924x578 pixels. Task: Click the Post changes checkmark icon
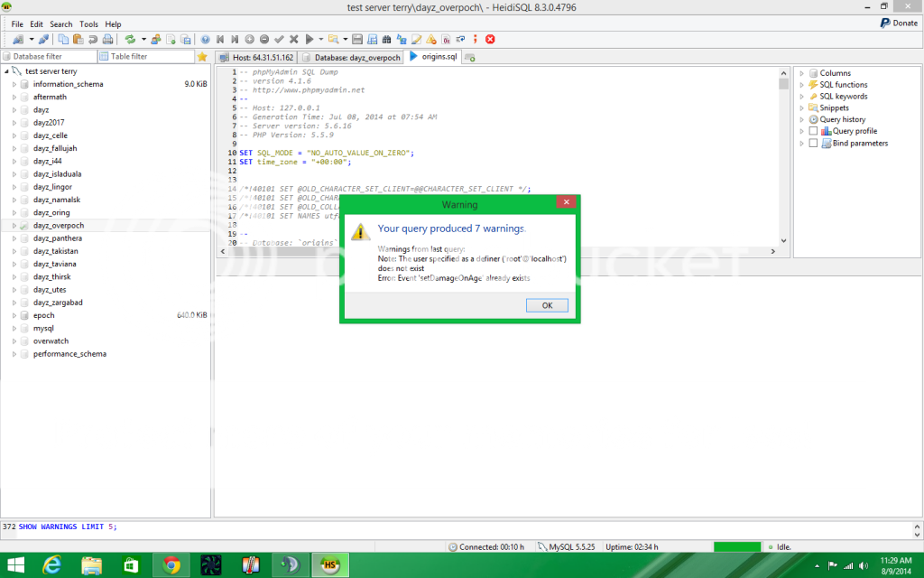tap(279, 40)
